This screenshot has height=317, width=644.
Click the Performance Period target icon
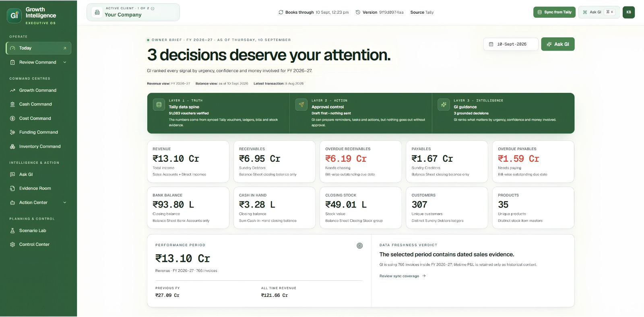[x=360, y=246]
